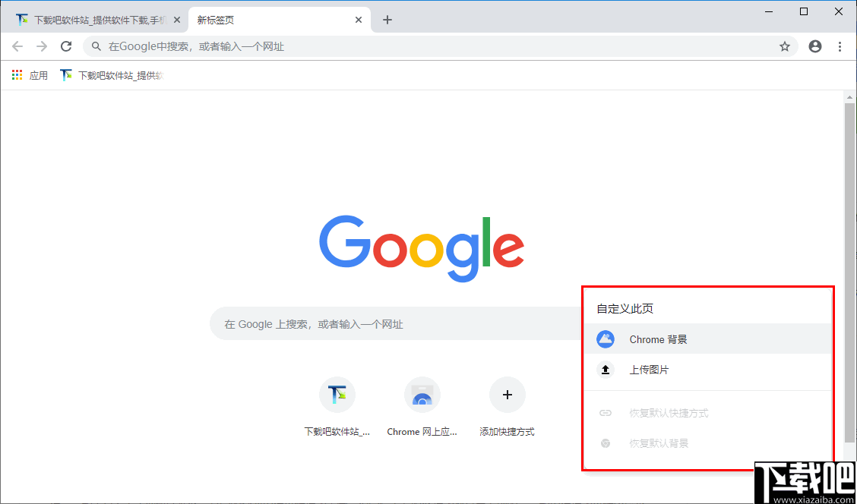Screen dimensions: 857x504
Task: Click the forward navigation arrow
Action: (x=42, y=46)
